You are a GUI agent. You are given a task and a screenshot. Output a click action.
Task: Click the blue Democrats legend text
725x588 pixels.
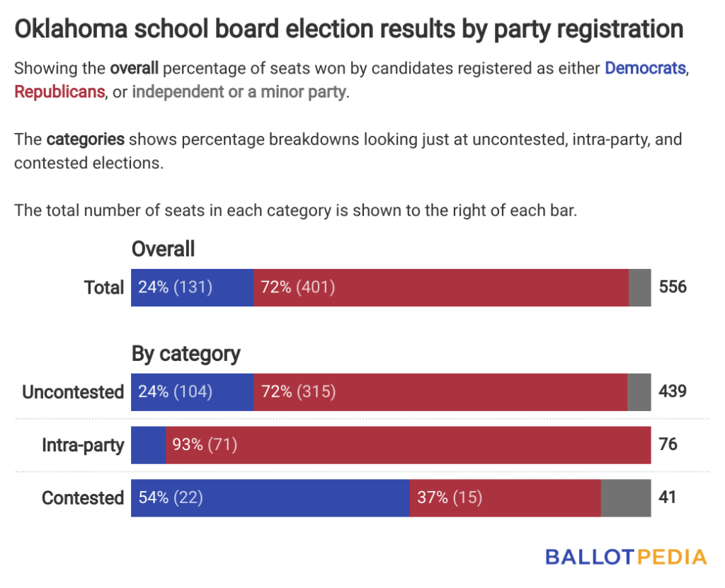(646, 69)
